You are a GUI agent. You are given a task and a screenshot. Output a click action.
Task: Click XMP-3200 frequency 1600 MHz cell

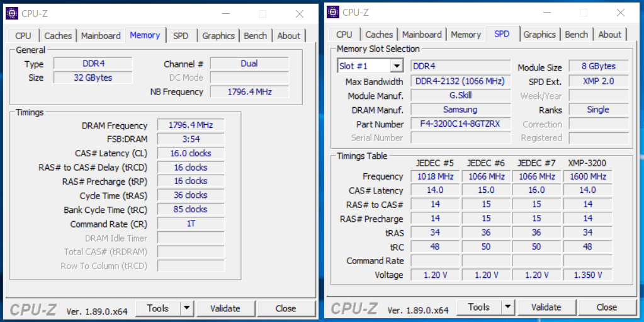pos(588,176)
